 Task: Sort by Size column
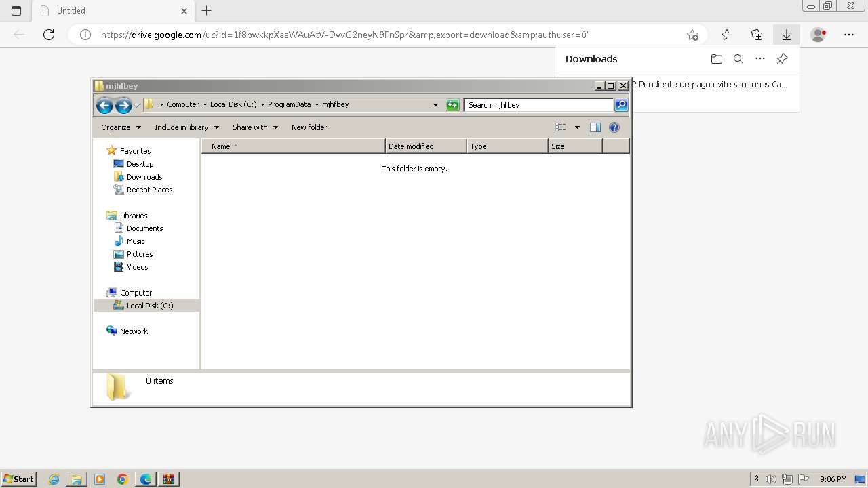[x=575, y=146]
